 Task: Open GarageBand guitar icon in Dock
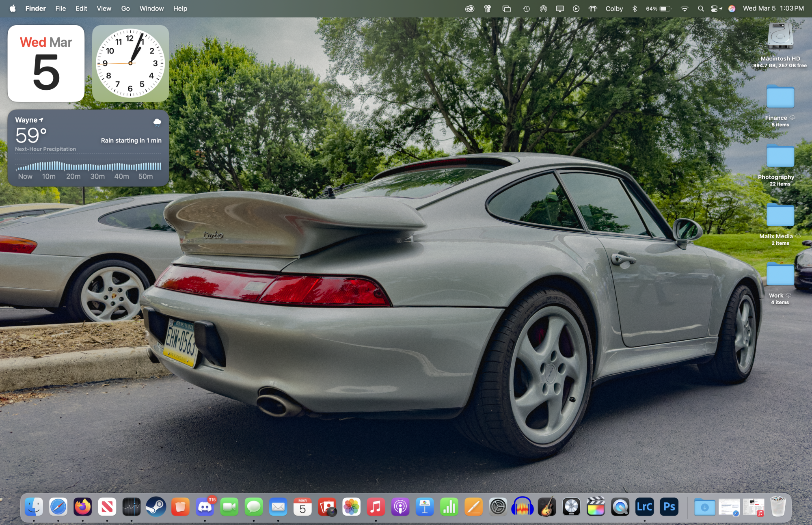click(547, 507)
